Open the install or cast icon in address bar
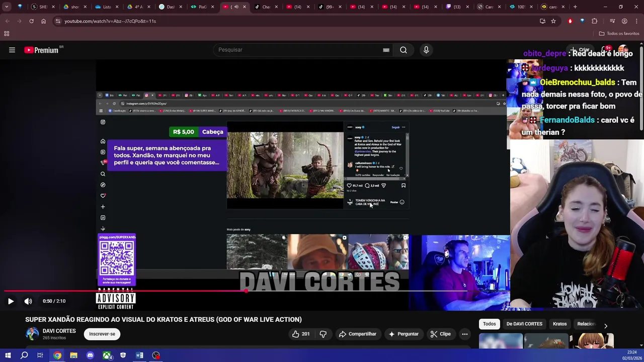 [542, 21]
